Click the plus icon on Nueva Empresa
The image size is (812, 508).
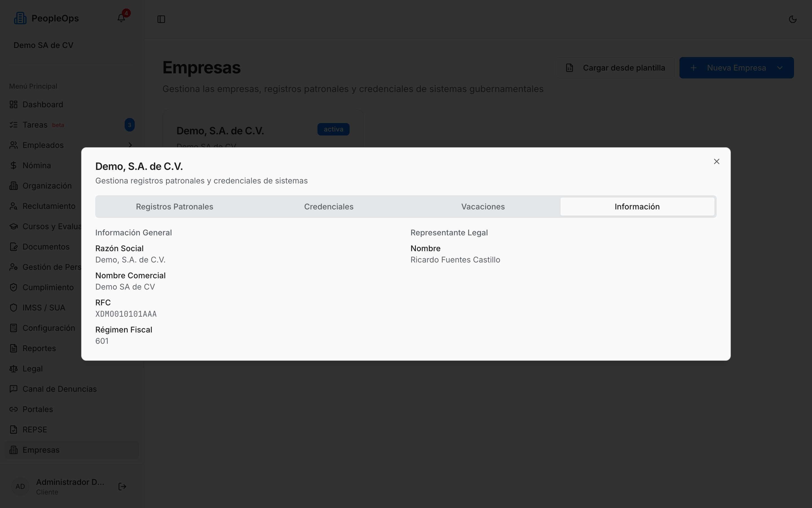coord(694,68)
